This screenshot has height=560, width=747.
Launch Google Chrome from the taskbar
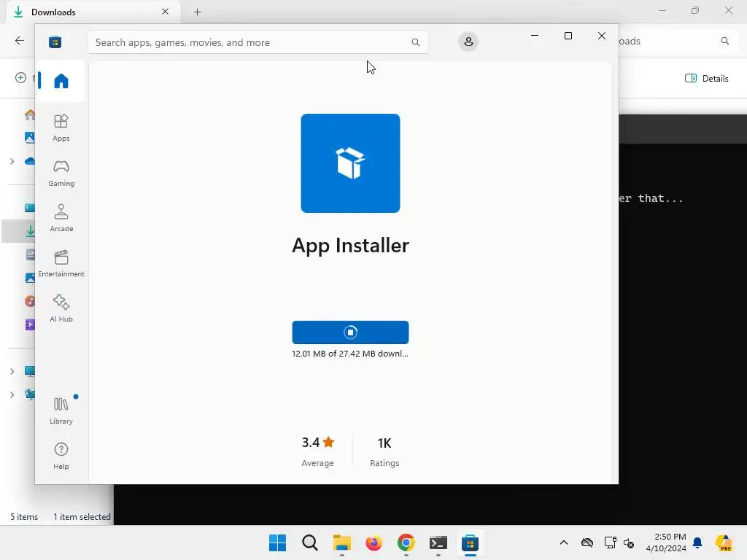point(406,542)
